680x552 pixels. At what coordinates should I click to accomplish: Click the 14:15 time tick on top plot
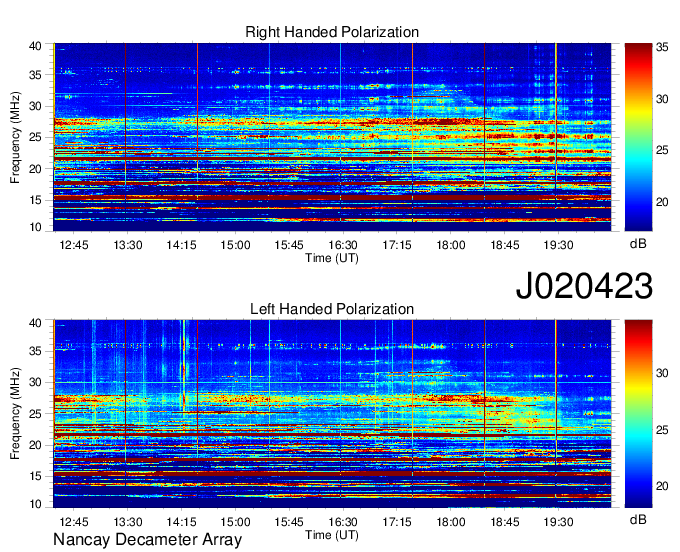coord(182,245)
